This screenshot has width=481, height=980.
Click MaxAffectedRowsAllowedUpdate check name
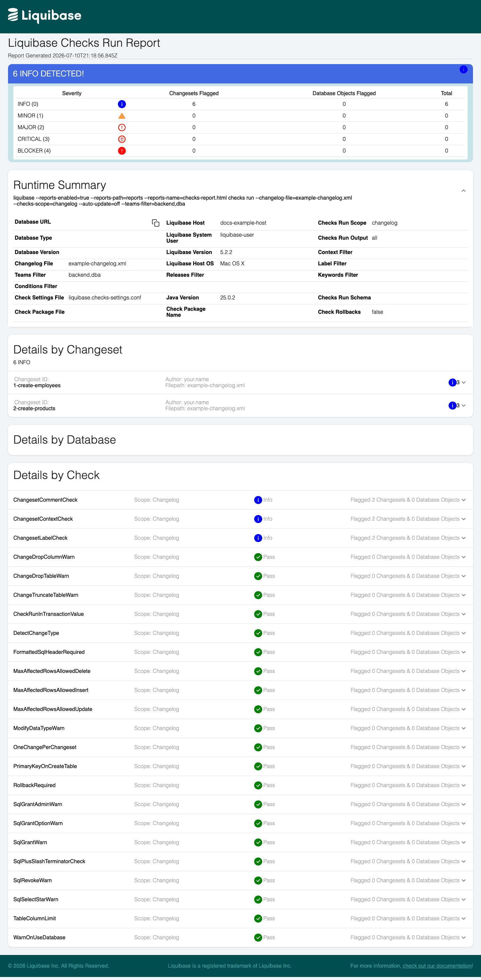[x=52, y=709]
